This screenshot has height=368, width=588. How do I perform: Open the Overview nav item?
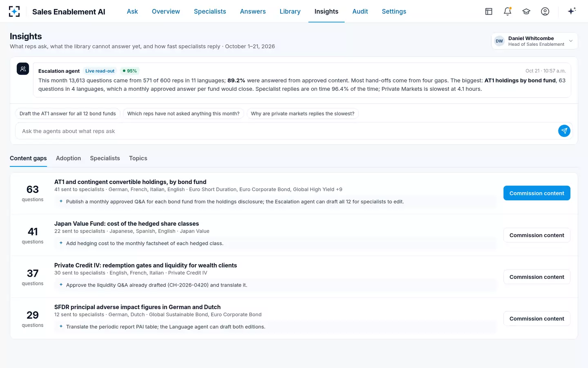tap(166, 11)
